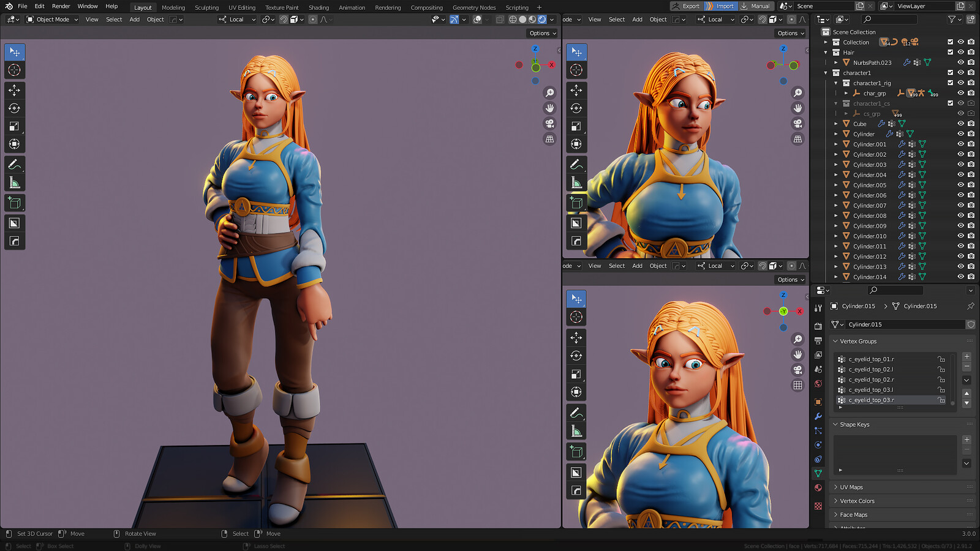Toggle camera view in left viewport
This screenshot has width=980, height=551.
(x=549, y=124)
